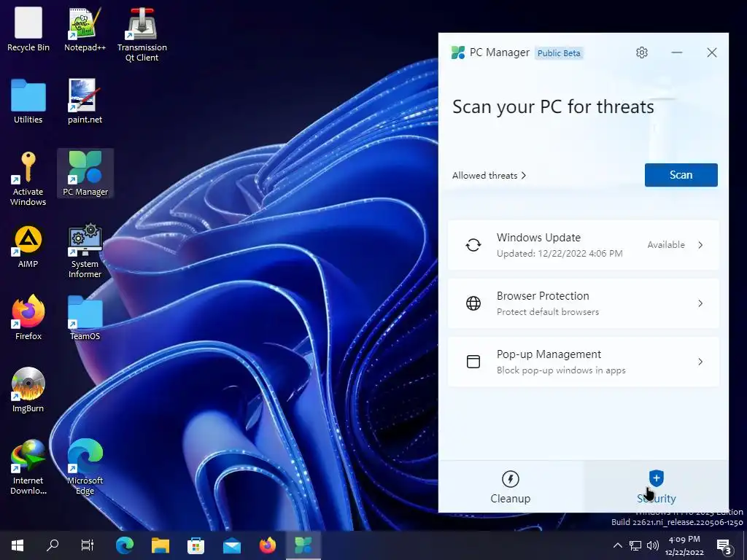747x560 pixels.
Task: Select Transmission Qt Client desktop shortcut
Action: pos(142,34)
